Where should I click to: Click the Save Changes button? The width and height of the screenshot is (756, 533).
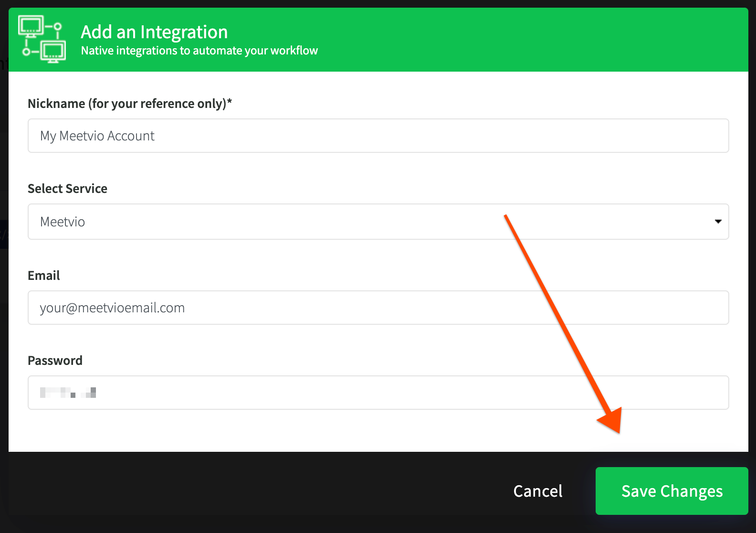pos(672,491)
